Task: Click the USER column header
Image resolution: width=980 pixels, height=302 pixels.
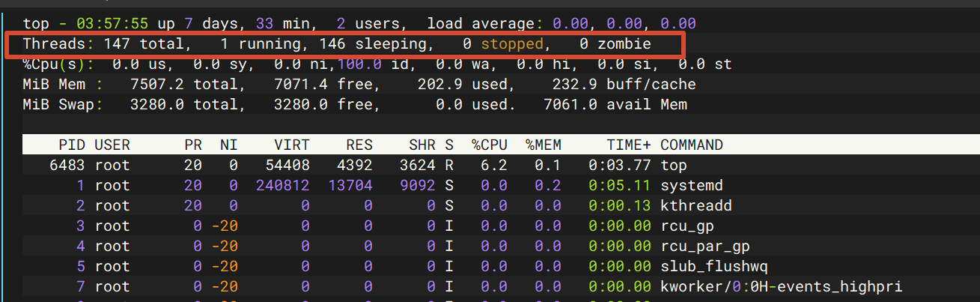Action: (112, 145)
